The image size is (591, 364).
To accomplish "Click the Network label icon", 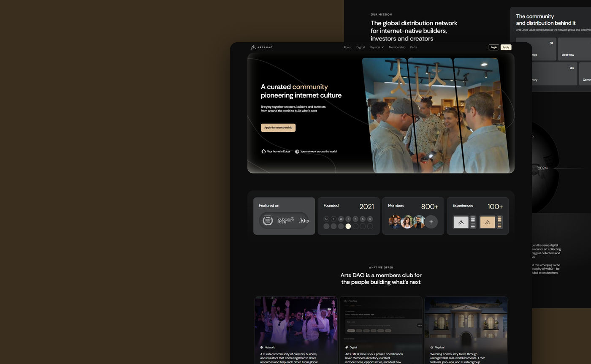I will 262,348.
